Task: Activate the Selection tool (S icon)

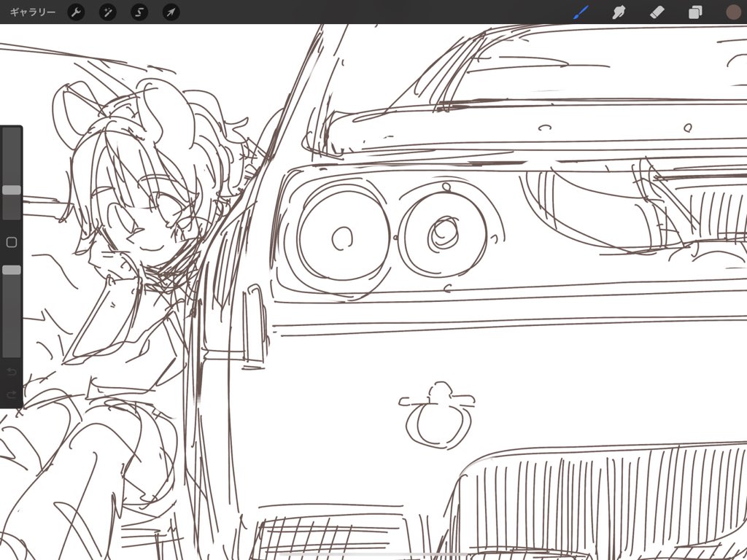Action: (x=139, y=12)
